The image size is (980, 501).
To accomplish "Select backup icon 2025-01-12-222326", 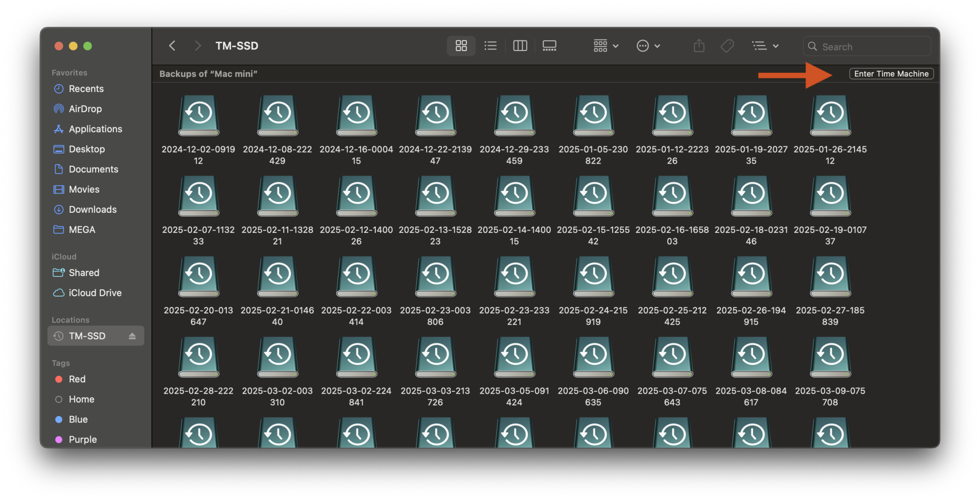I will click(672, 116).
